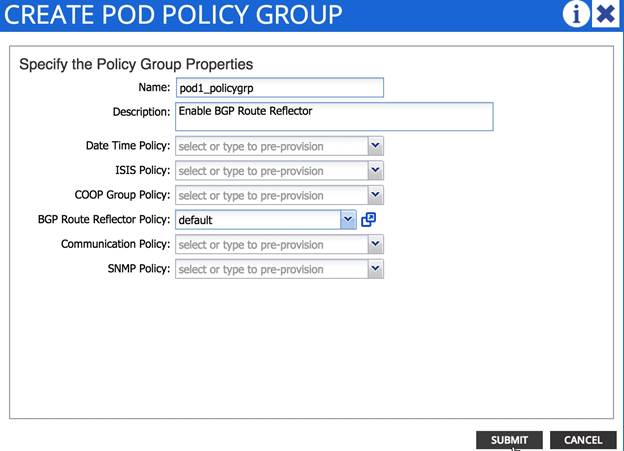This screenshot has width=624, height=451.
Task: Click the 'Date Time Policy:' label
Action: click(128, 146)
